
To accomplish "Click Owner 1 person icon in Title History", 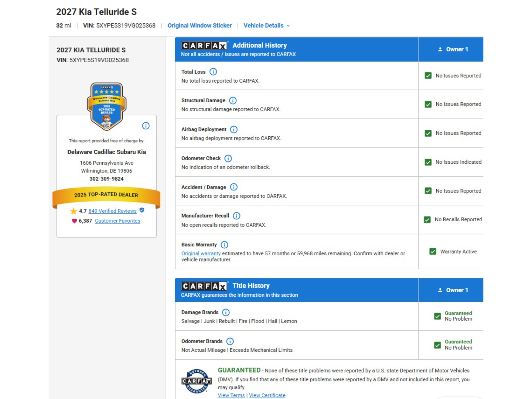I will (440, 290).
